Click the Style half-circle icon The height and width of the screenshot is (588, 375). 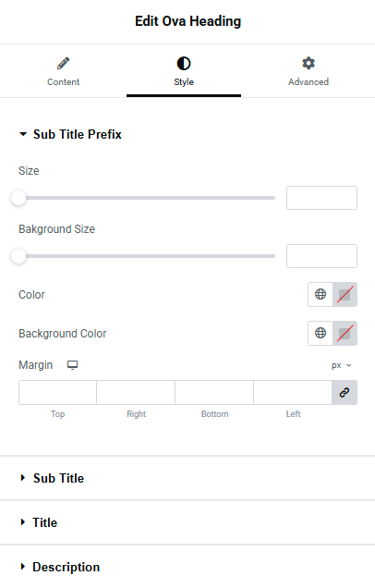(184, 64)
